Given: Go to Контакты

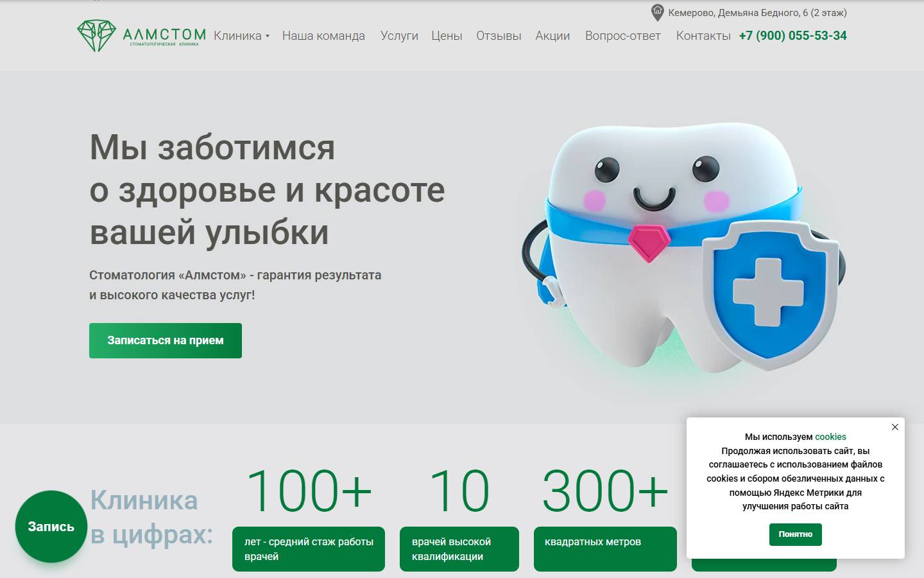Looking at the screenshot, I should click(703, 36).
